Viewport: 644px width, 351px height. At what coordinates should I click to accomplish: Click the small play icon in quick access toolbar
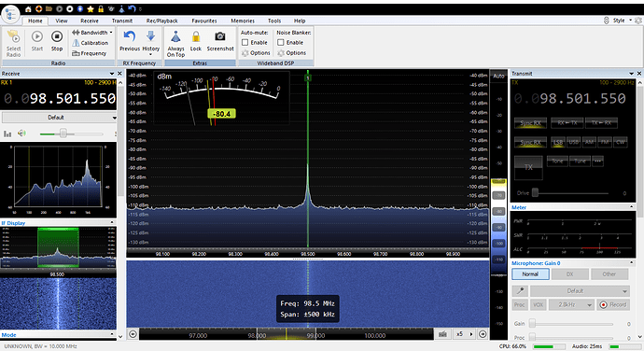pyautogui.click(x=60, y=9)
